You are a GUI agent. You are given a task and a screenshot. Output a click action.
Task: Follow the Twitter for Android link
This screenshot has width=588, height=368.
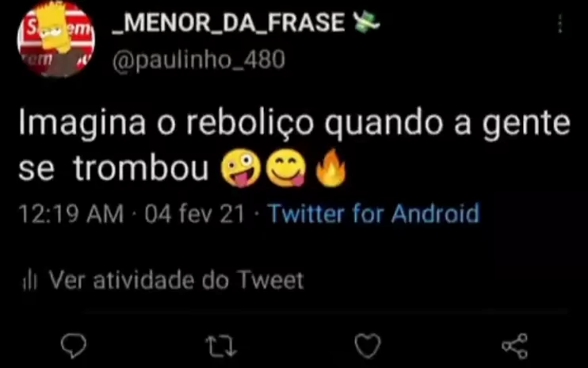[x=373, y=214]
